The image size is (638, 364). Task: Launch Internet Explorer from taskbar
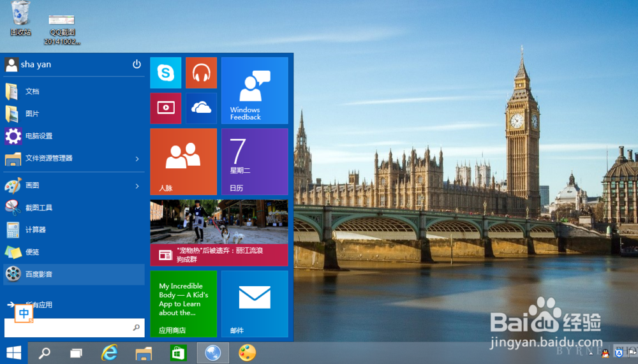click(109, 353)
